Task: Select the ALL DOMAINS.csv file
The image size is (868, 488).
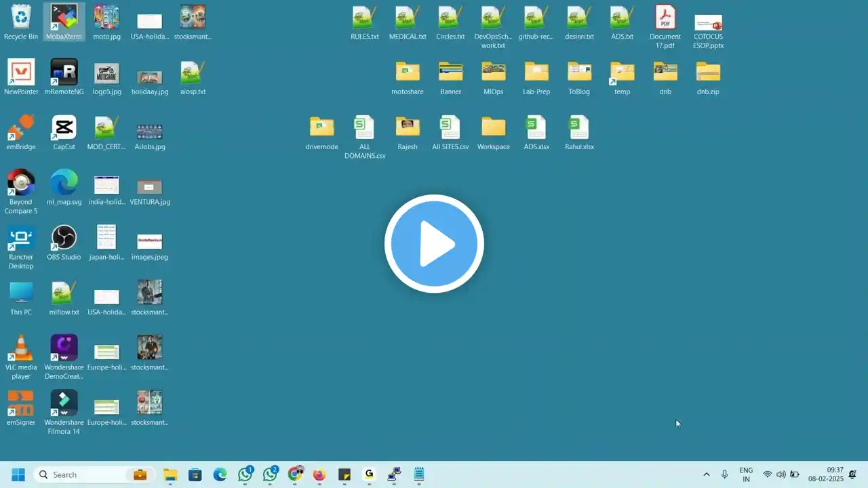Action: coord(365,137)
